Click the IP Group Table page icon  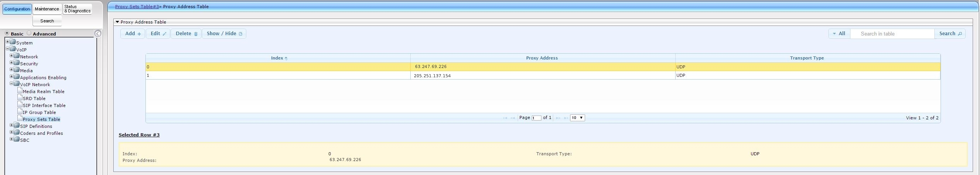coord(20,111)
